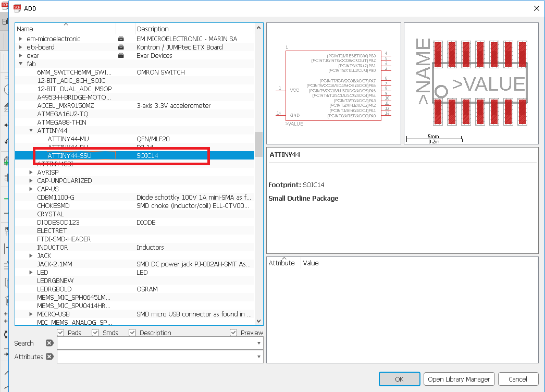Toggle the Description checkbox
This screenshot has height=392, width=545.
click(132, 333)
